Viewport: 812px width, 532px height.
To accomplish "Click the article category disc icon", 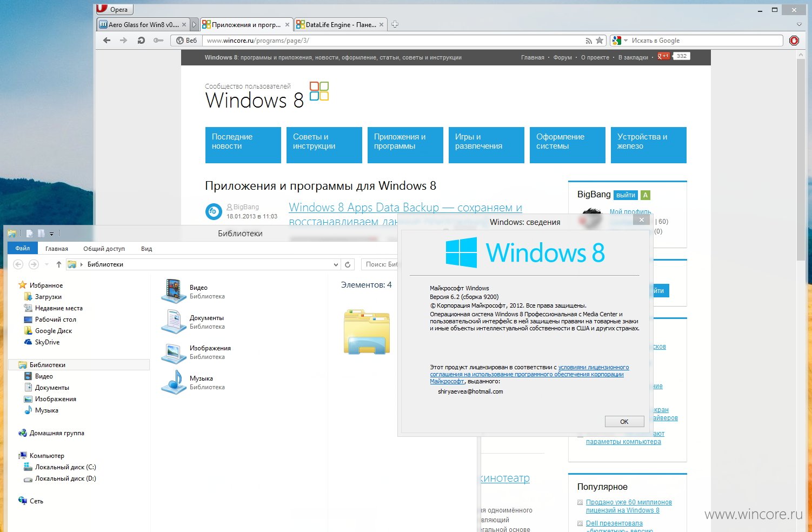I will pyautogui.click(x=214, y=211).
